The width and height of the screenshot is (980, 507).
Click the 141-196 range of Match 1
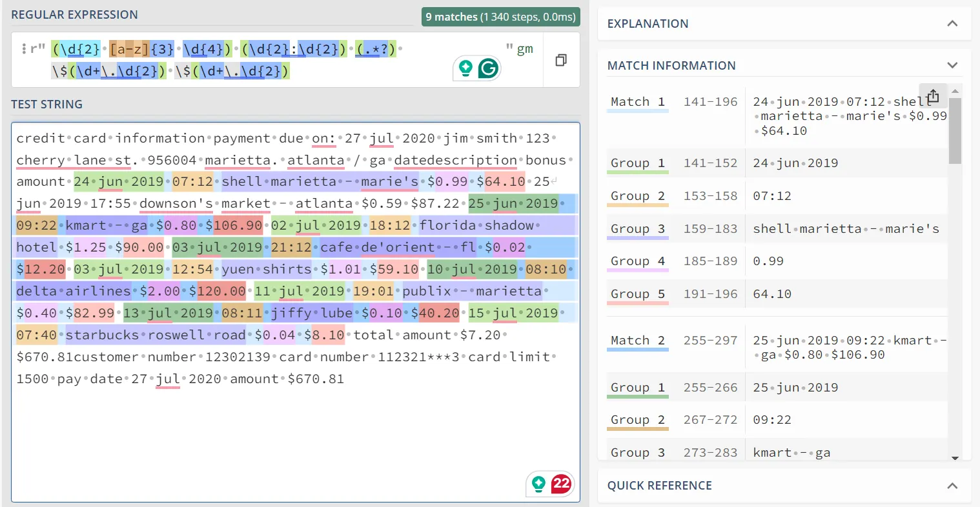pos(710,102)
